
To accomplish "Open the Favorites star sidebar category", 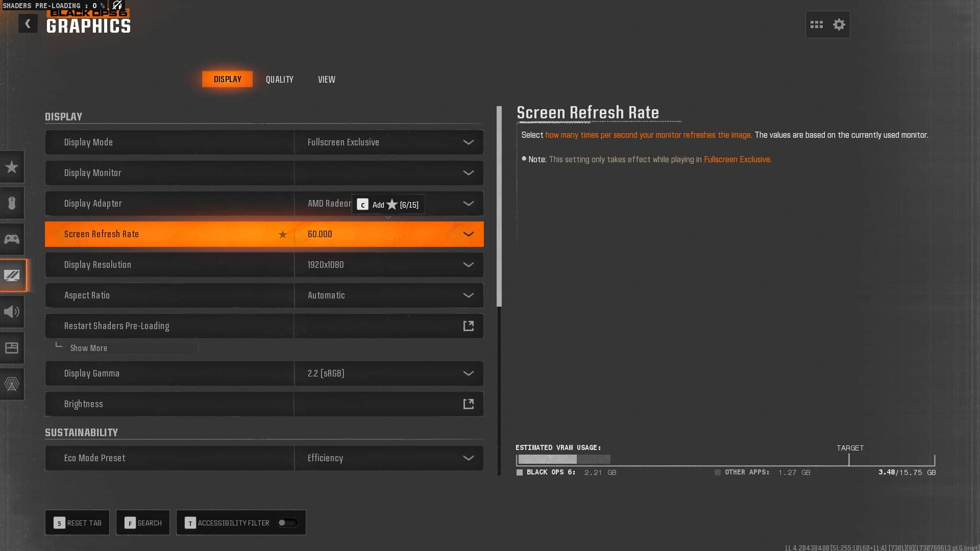I will point(12,167).
